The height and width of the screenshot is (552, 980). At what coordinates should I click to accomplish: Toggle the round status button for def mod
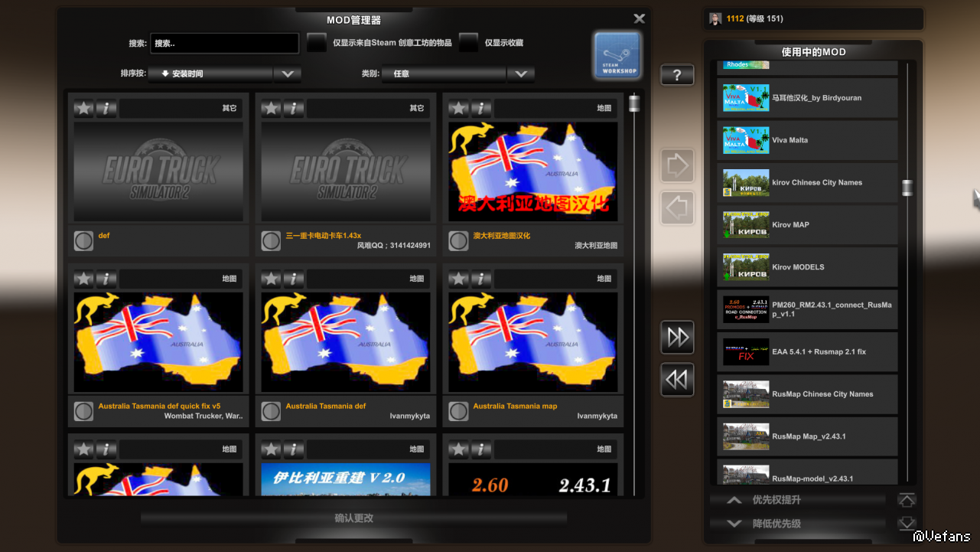pos(83,241)
